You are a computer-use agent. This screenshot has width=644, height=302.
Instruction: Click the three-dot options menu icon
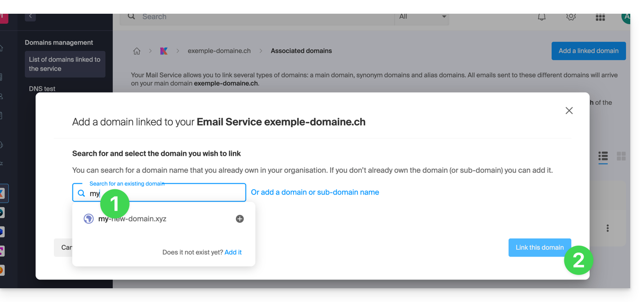(607, 228)
